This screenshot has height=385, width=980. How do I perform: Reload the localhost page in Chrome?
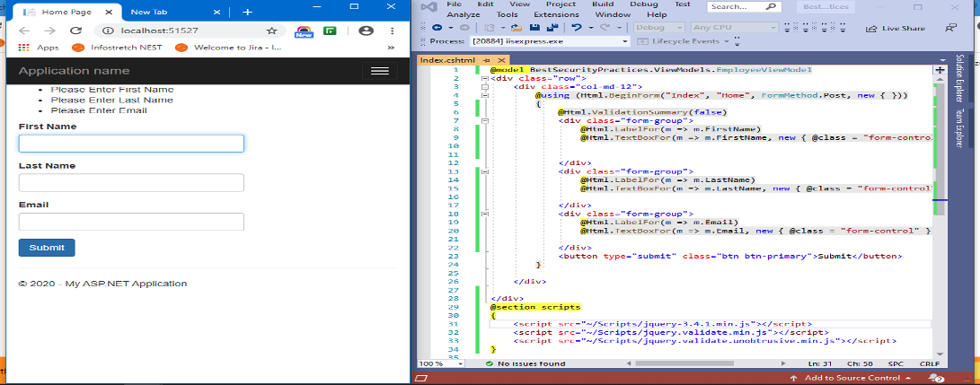pos(76,31)
